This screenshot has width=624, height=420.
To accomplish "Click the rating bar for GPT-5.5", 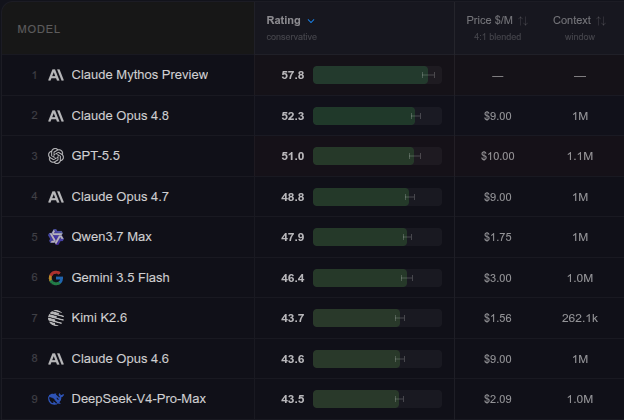I will click(x=377, y=156).
